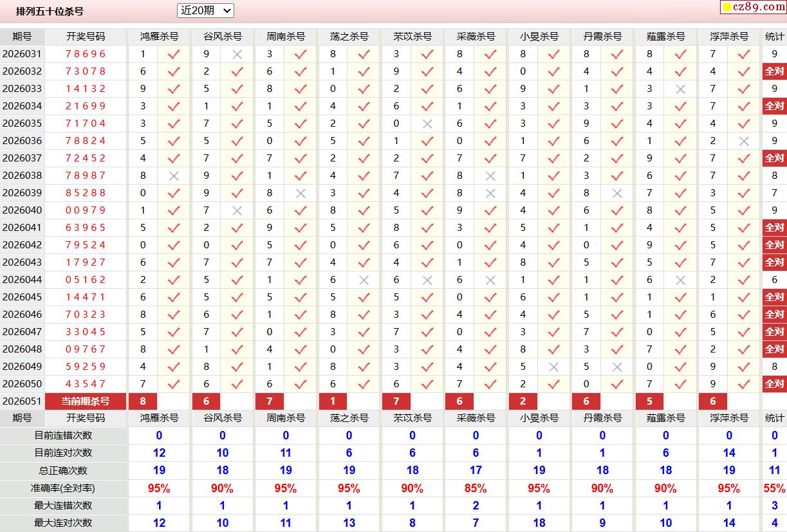This screenshot has width=787, height=532.
Task: Click the red 全对 badge in row 2026032
Action: point(774,71)
